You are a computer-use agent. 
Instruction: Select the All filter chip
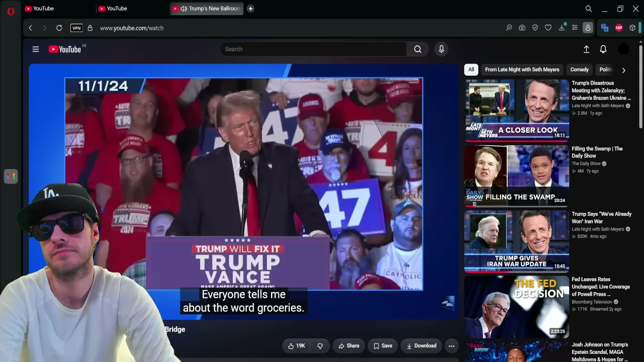point(471,70)
